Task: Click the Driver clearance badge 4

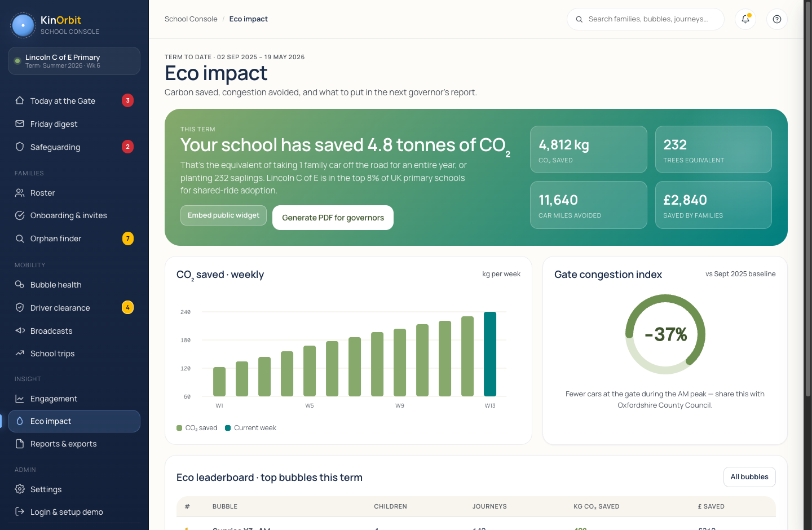Action: pos(128,307)
